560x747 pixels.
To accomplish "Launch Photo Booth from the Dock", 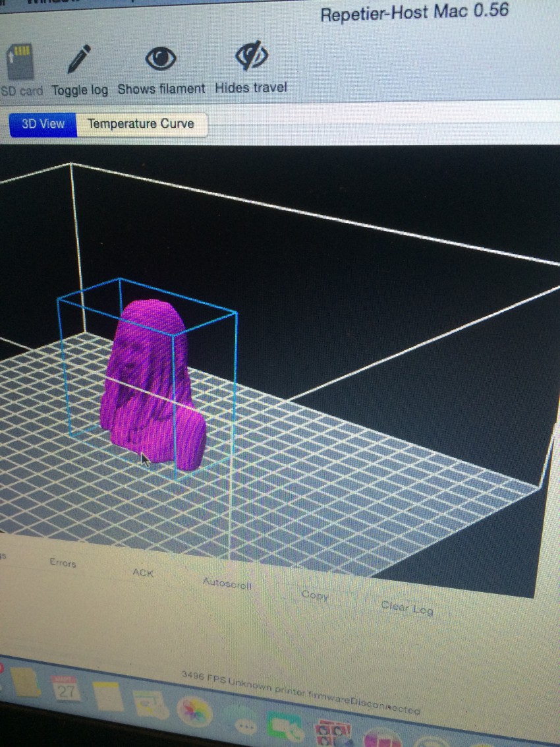I will coord(331,734).
